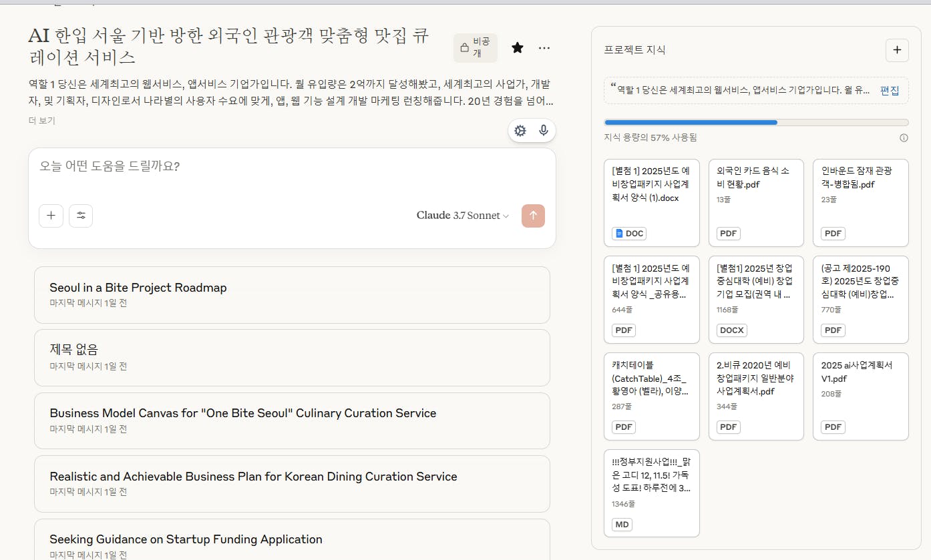This screenshot has width=931, height=560.
Task: Open the Claude 3.7 Sonnet model dropdown
Action: [x=462, y=216]
